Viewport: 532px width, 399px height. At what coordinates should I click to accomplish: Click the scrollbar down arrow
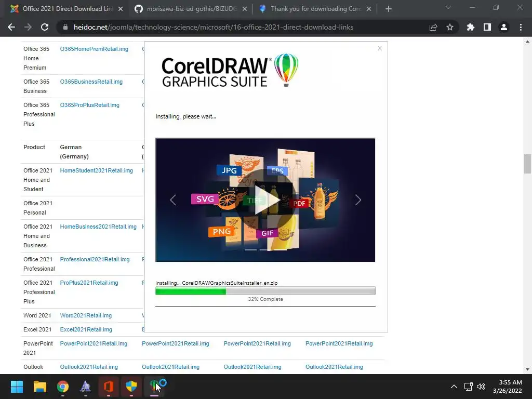(x=527, y=369)
